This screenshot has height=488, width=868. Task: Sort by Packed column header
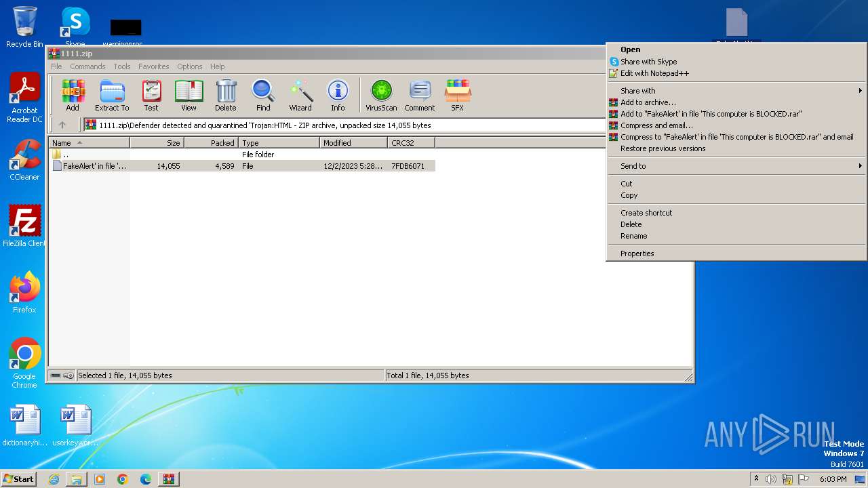pyautogui.click(x=211, y=143)
